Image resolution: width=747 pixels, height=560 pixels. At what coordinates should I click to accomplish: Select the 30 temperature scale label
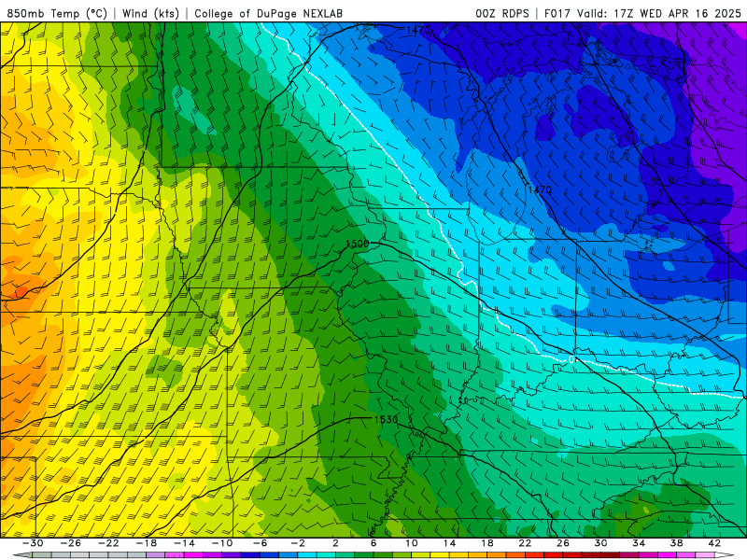point(600,543)
